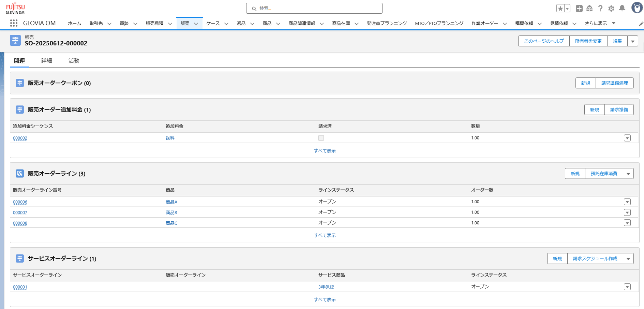Expand the ケース tab chevron
The height and width of the screenshot is (309, 644).
[x=226, y=24]
